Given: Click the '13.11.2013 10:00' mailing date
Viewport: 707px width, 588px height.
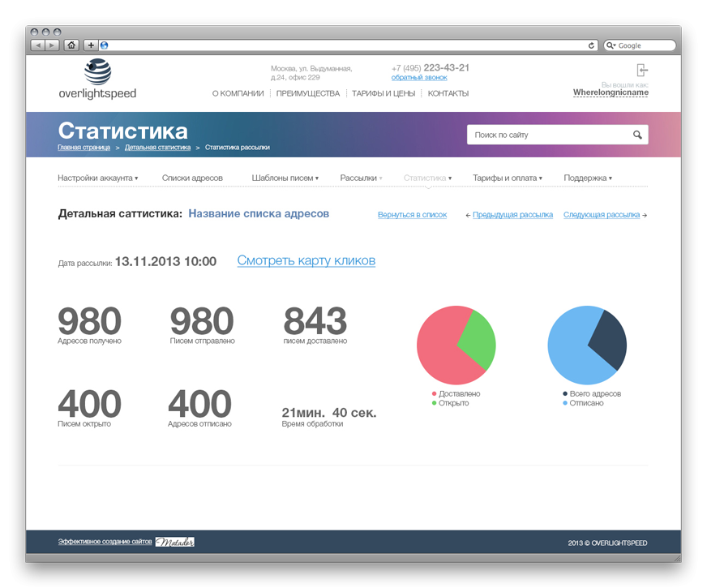Looking at the screenshot, I should click(165, 261).
